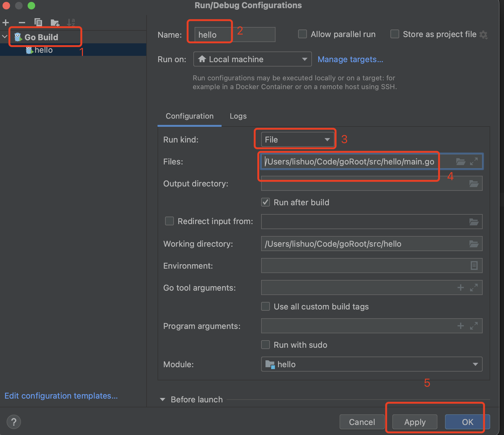Open the Module hello dropdown
This screenshot has height=435, width=504.
click(372, 364)
